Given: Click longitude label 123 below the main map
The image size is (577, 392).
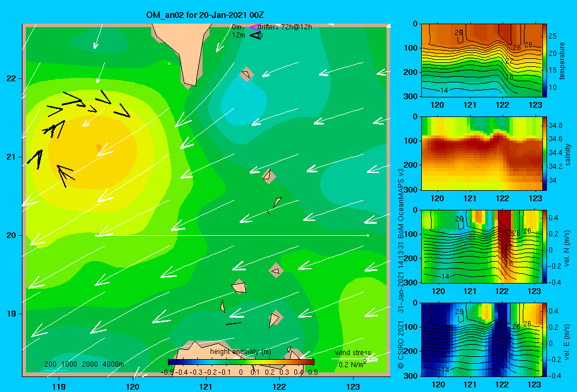Looking at the screenshot, I should tap(353, 386).
